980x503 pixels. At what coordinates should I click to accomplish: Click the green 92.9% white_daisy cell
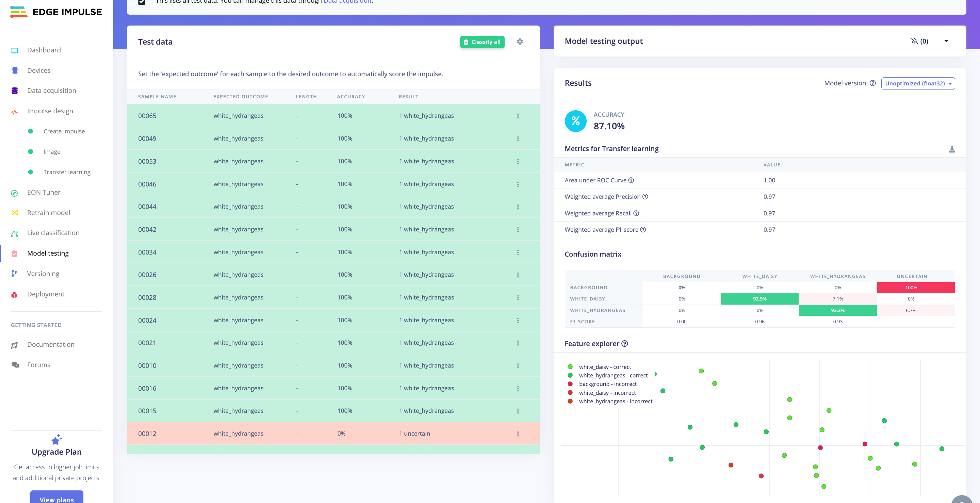pyautogui.click(x=759, y=299)
